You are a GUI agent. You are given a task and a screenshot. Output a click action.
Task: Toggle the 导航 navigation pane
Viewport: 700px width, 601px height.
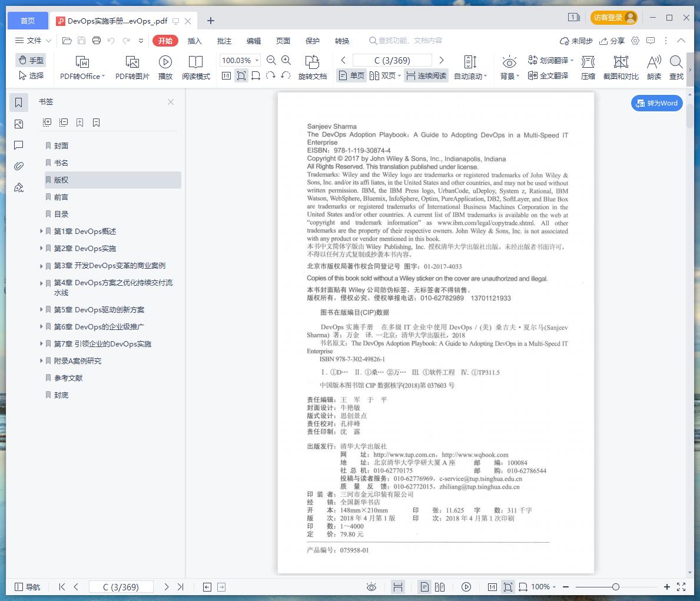point(28,587)
